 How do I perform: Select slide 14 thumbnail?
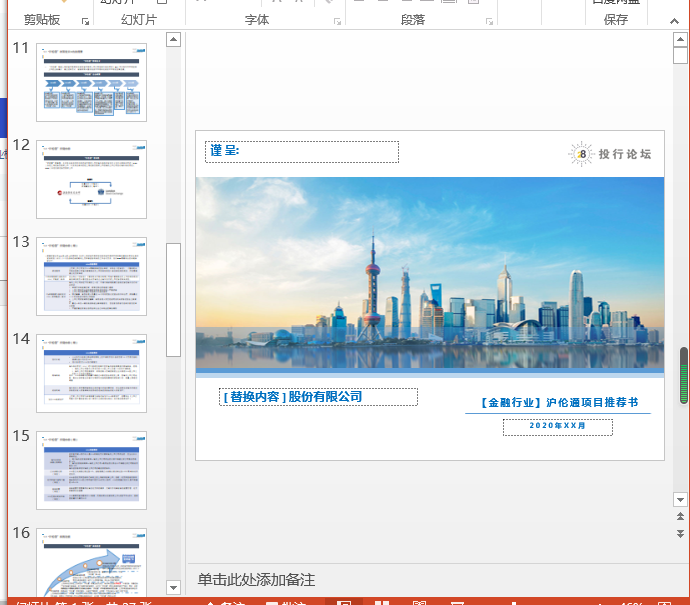click(92, 374)
